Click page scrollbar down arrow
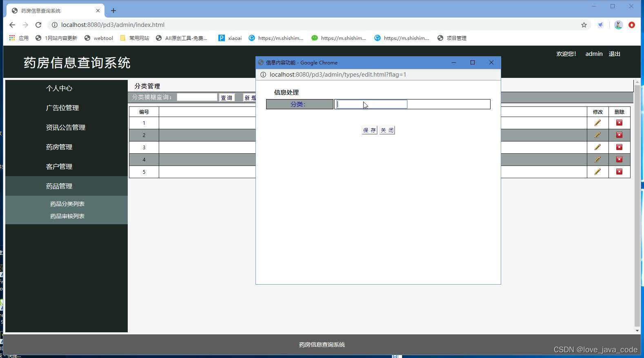 pos(637,331)
